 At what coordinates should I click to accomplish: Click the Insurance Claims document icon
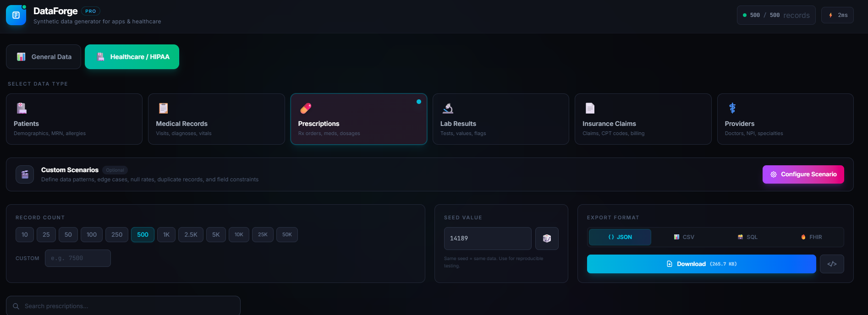(590, 108)
